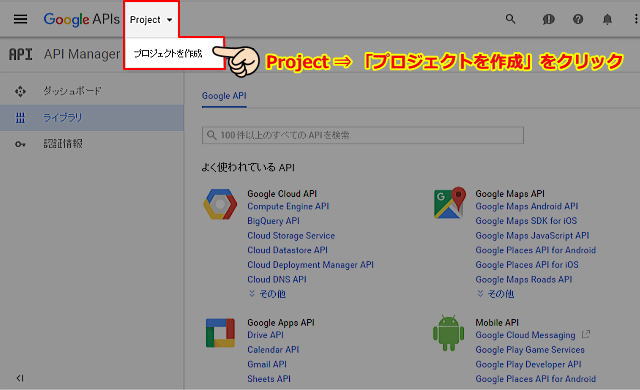Open ダッシュボード in the sidebar
The image size is (640, 390).
click(72, 91)
